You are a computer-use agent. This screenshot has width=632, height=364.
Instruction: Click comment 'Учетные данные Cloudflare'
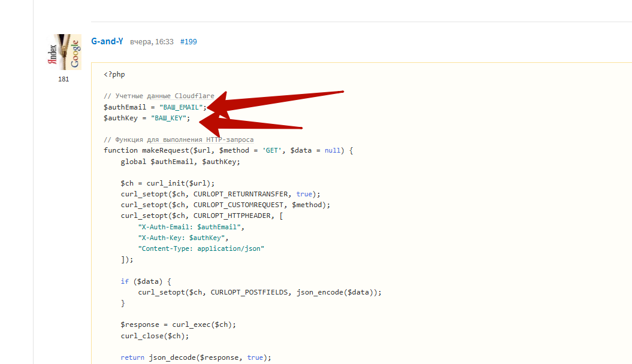[159, 96]
